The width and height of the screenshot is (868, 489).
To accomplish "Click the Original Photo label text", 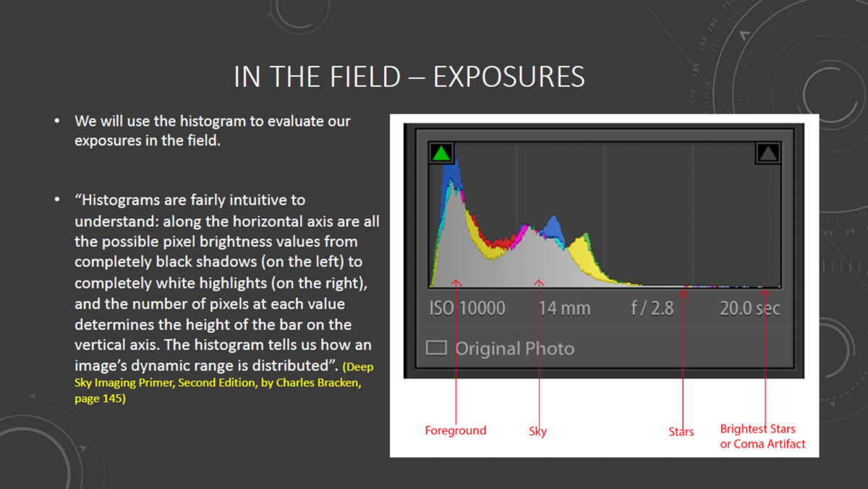I will pos(514,349).
